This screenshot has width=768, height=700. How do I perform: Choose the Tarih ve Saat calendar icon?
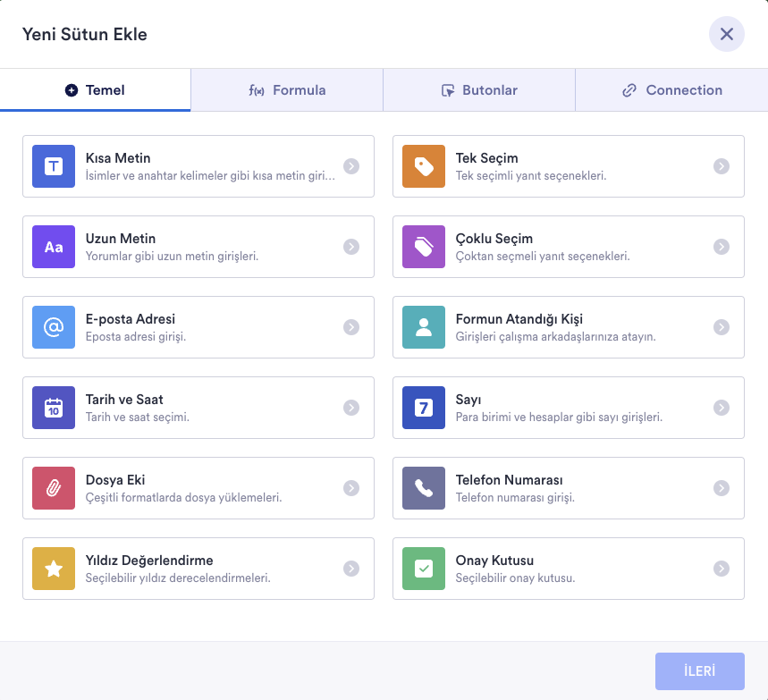(x=54, y=408)
